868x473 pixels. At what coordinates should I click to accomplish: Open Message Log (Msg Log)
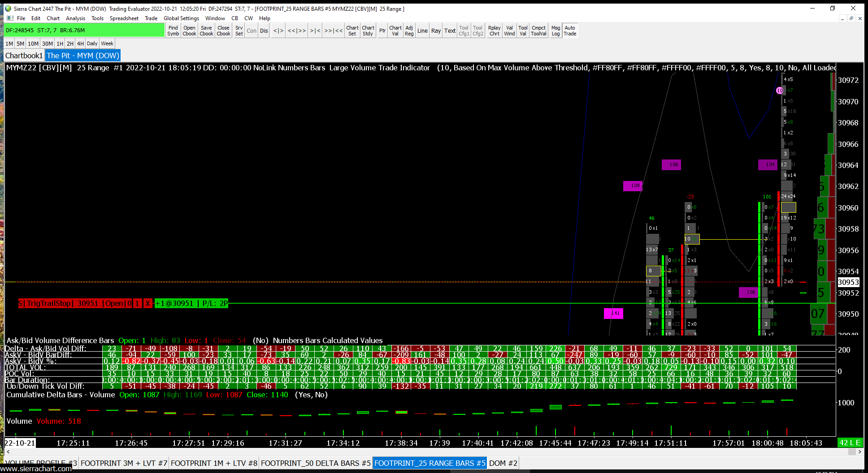click(x=556, y=30)
